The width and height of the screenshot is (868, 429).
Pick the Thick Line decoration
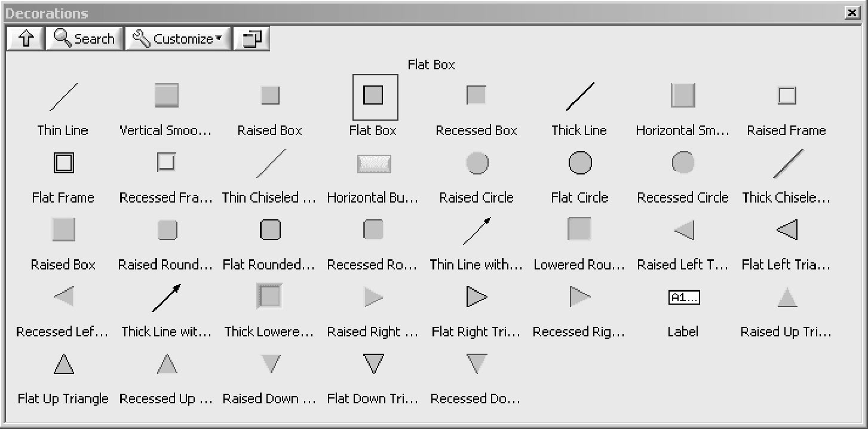[x=579, y=97]
